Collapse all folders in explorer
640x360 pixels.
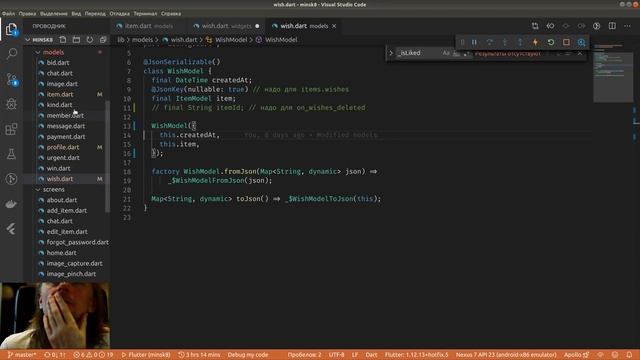(103, 40)
